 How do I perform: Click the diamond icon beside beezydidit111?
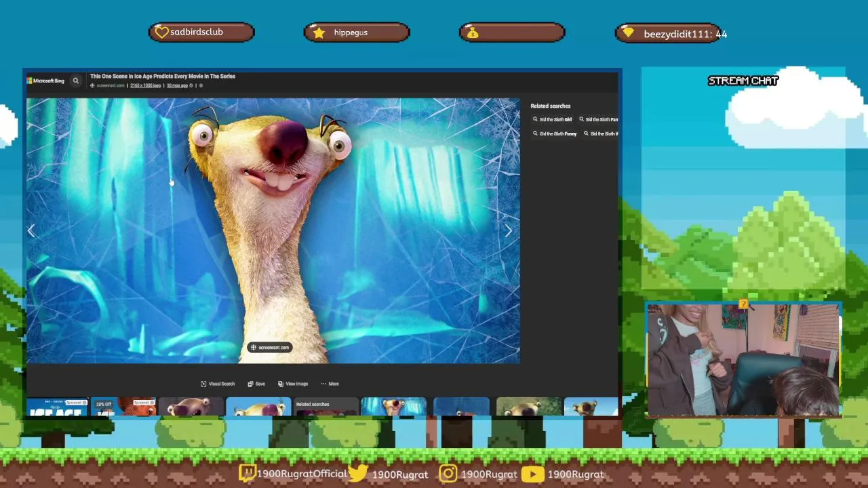point(628,33)
